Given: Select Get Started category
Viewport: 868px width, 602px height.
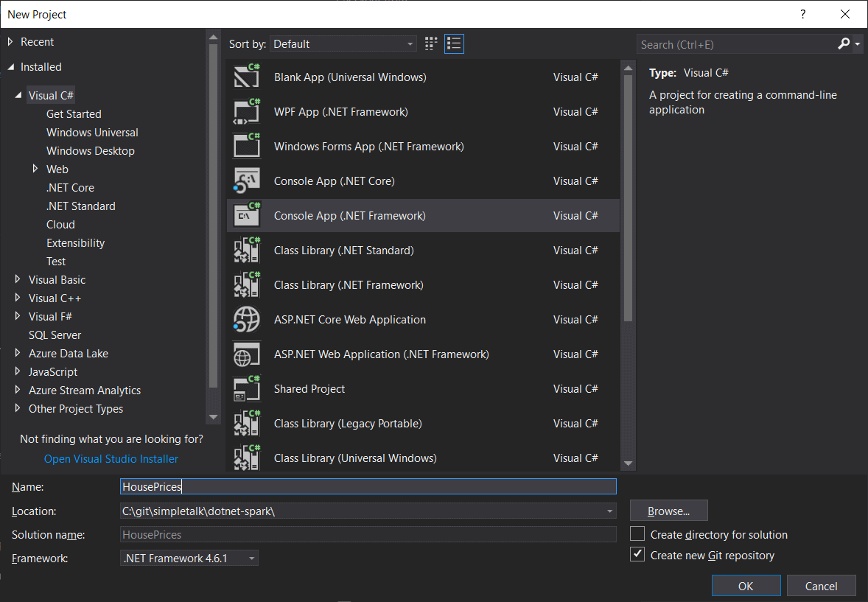Looking at the screenshot, I should tap(74, 113).
